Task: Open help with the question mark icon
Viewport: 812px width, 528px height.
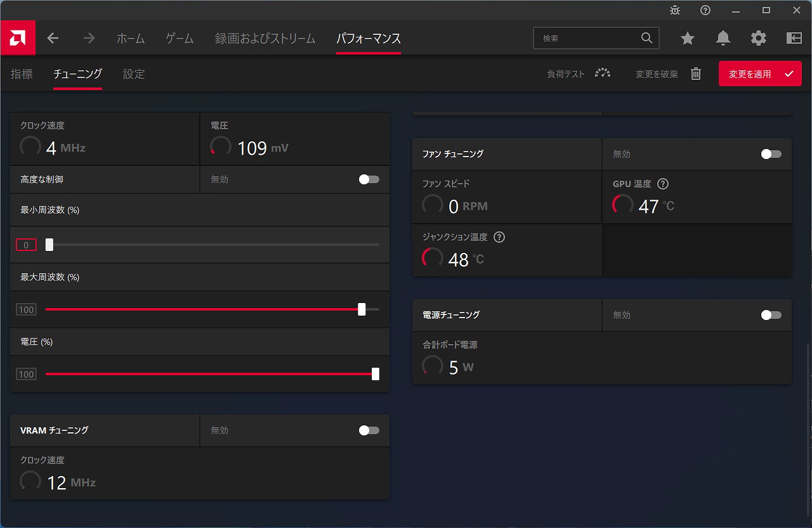Action: (x=705, y=10)
